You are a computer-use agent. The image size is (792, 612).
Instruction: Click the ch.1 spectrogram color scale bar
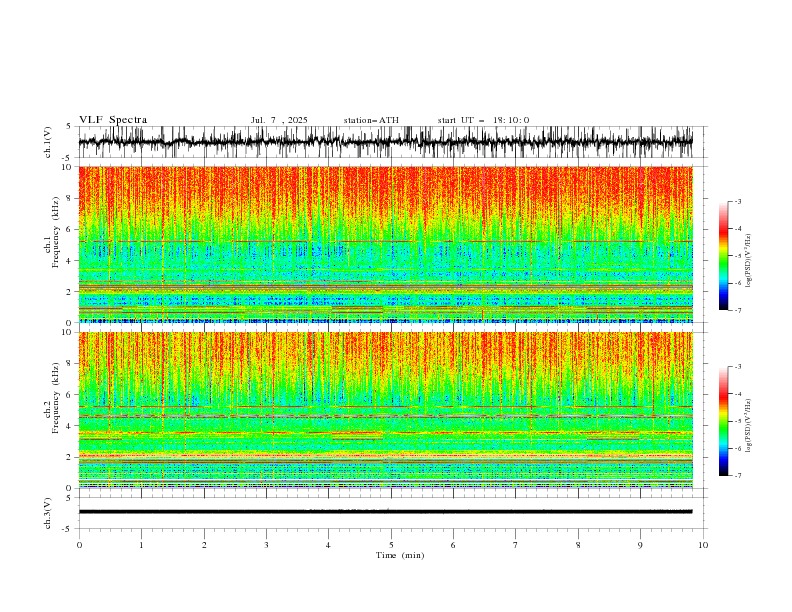[723, 256]
